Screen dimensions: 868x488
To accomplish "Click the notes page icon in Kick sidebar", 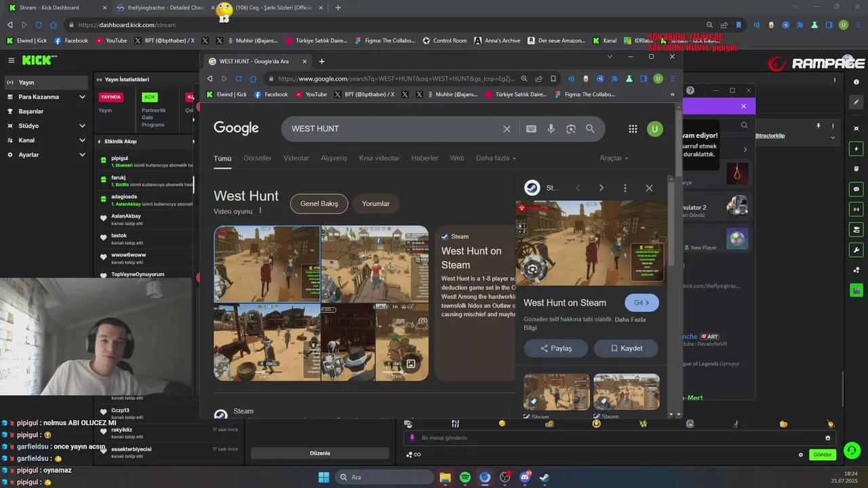I will click(x=856, y=169).
